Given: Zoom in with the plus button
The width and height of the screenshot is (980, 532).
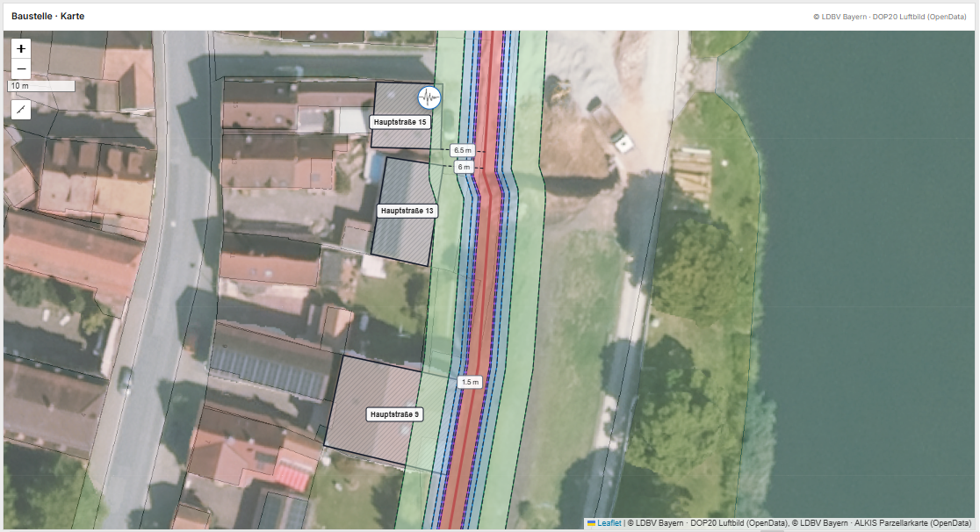Looking at the screenshot, I should click(x=20, y=49).
